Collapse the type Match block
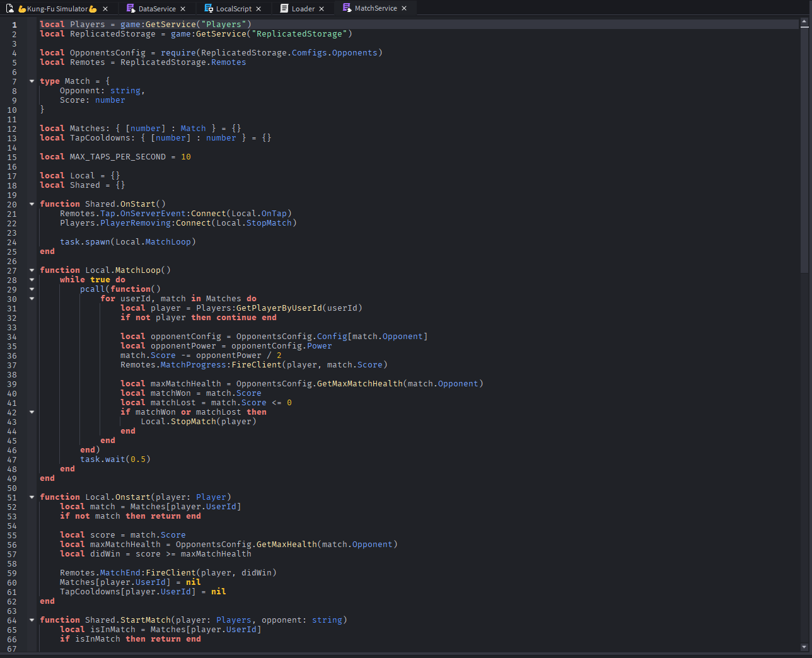Image resolution: width=812 pixels, height=658 pixels. coord(32,81)
